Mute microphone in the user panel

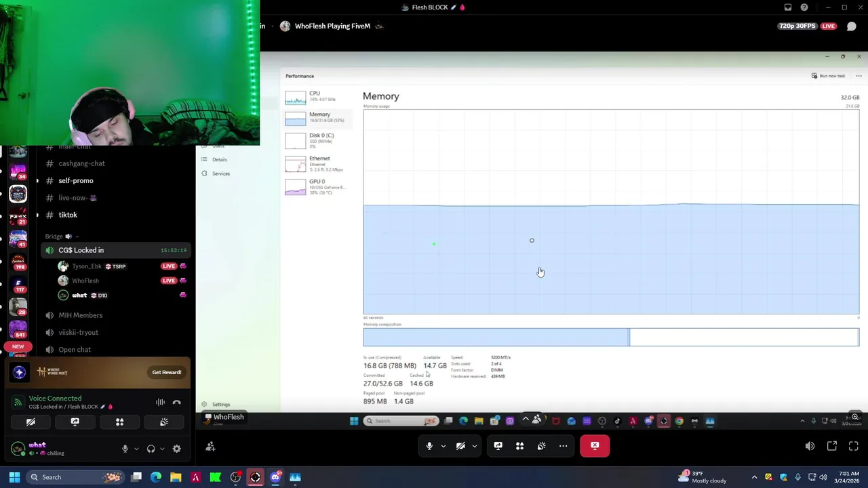(x=125, y=449)
